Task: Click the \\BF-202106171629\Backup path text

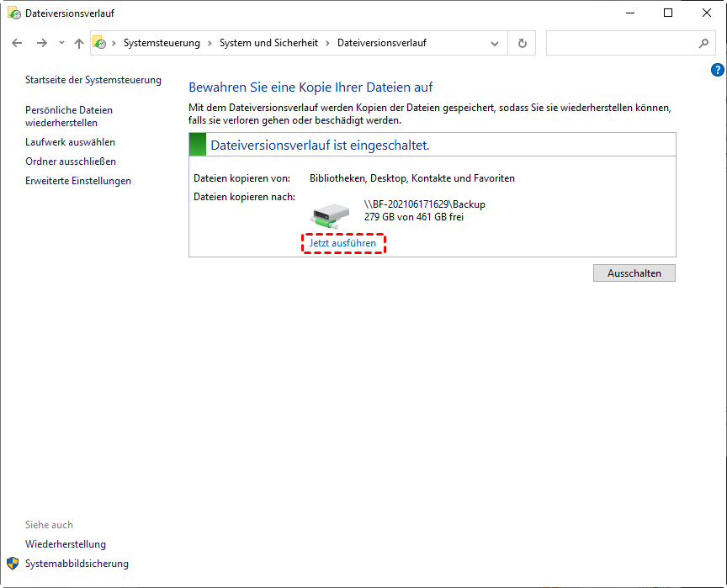Action: point(425,204)
